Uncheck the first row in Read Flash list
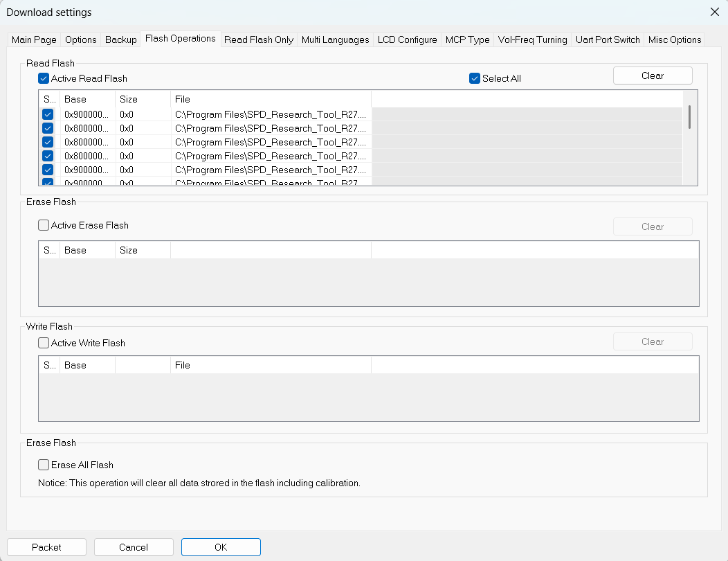 point(48,114)
